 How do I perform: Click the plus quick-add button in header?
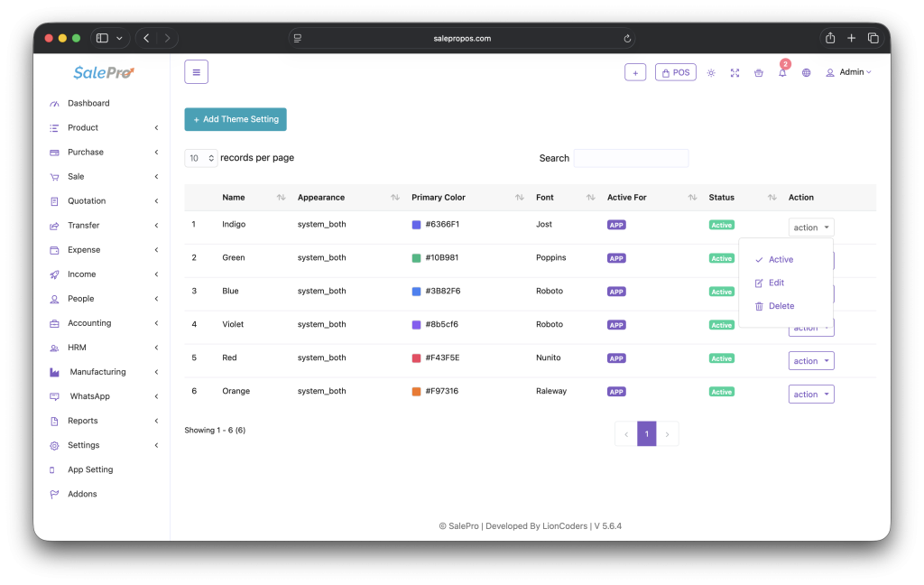click(635, 72)
